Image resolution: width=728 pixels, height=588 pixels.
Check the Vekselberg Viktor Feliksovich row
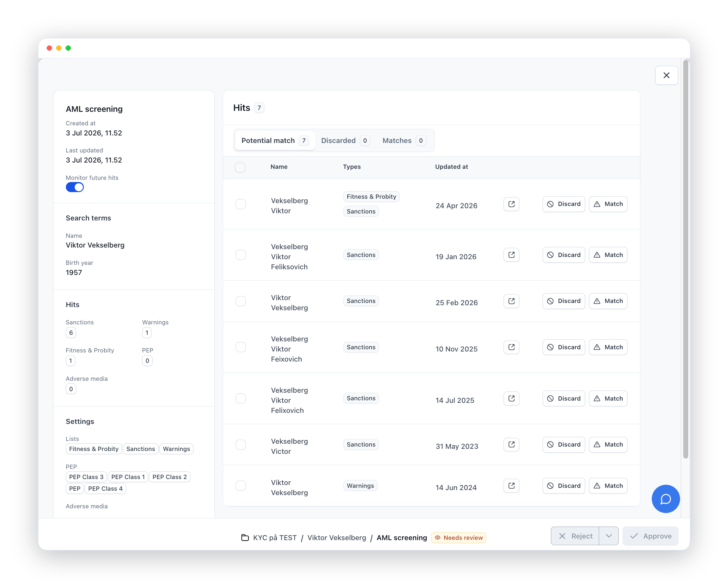point(241,255)
